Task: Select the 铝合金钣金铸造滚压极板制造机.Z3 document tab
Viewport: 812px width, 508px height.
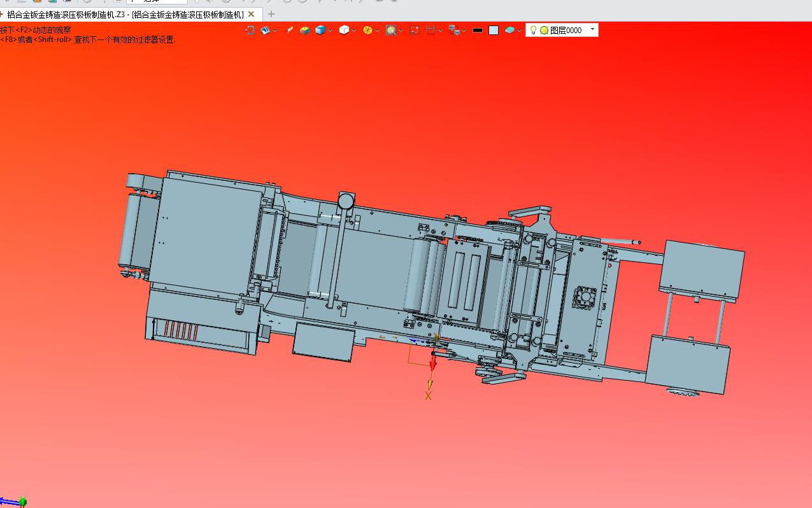Action: pos(125,14)
